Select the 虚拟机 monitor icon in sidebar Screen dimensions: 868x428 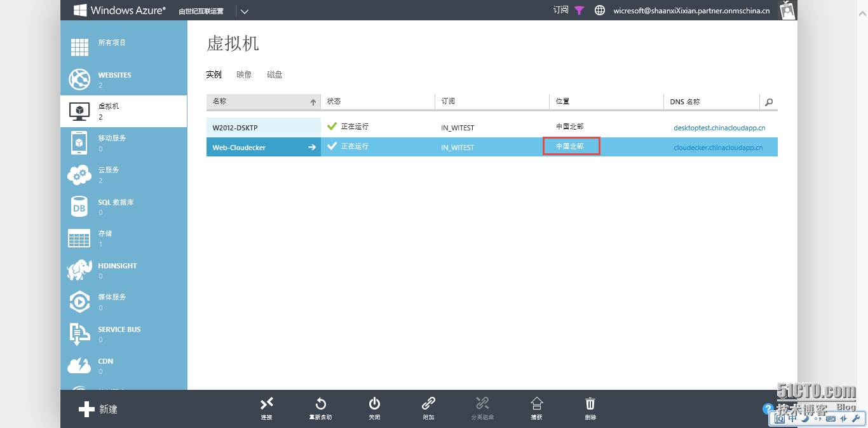pos(79,111)
